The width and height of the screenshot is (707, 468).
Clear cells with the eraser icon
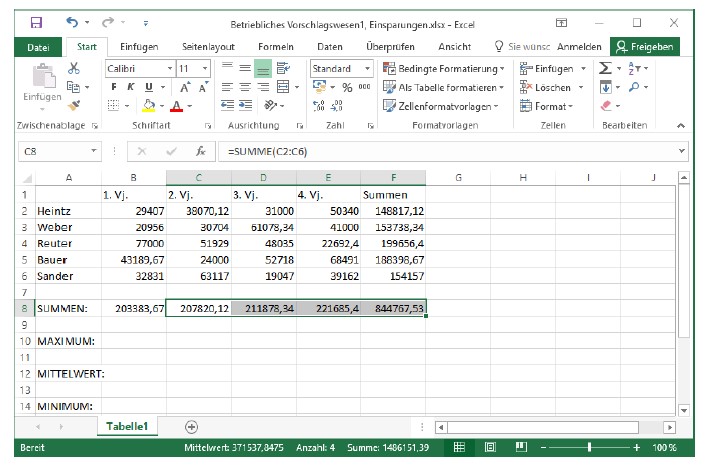coord(606,106)
